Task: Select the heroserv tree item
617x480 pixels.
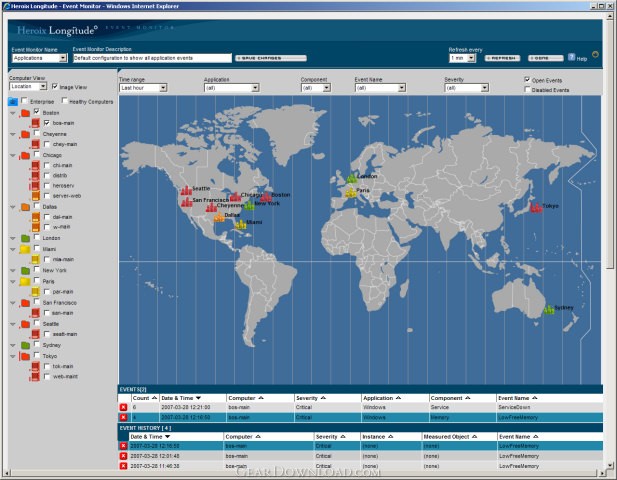Action: tap(63, 185)
